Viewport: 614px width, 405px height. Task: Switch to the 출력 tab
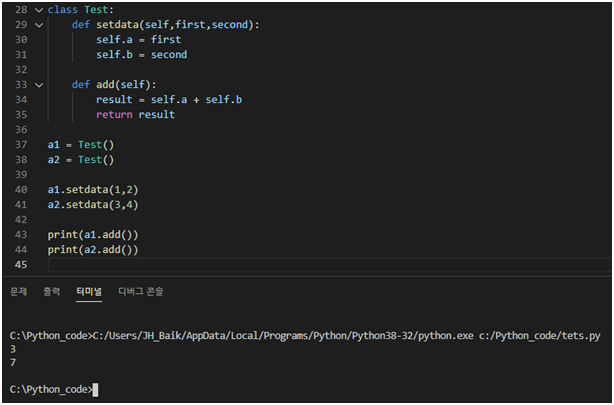[51, 291]
